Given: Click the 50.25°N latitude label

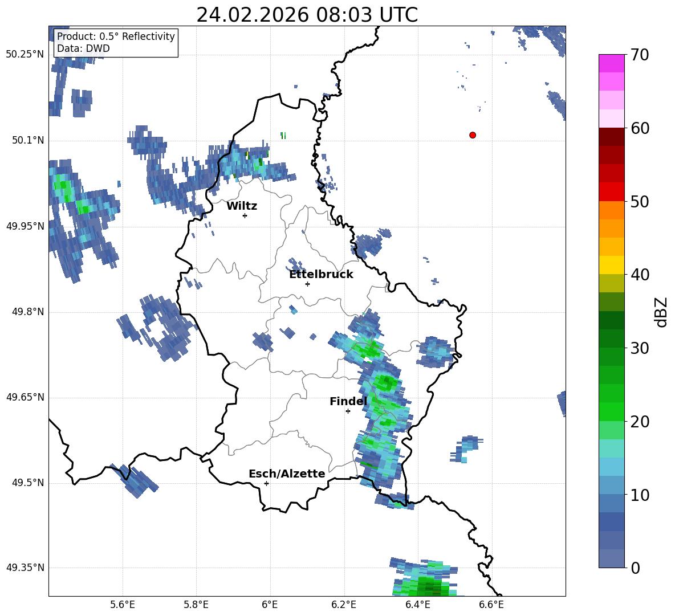Looking at the screenshot, I should pos(25,55).
